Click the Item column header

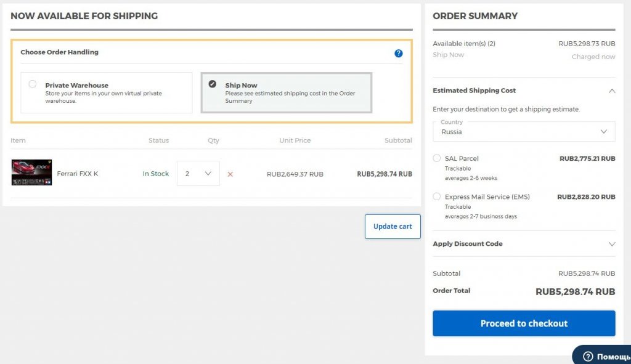[18, 140]
